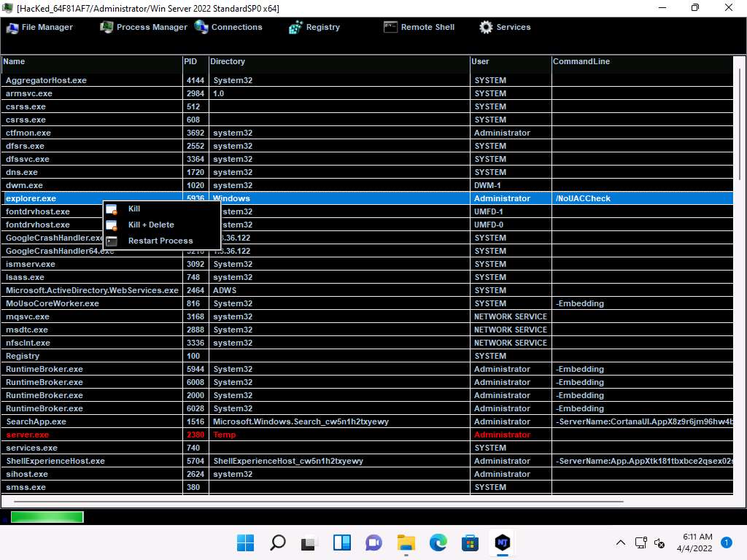Select the Registry icon in toolbar
The width and height of the screenshot is (747, 560).
point(295,28)
